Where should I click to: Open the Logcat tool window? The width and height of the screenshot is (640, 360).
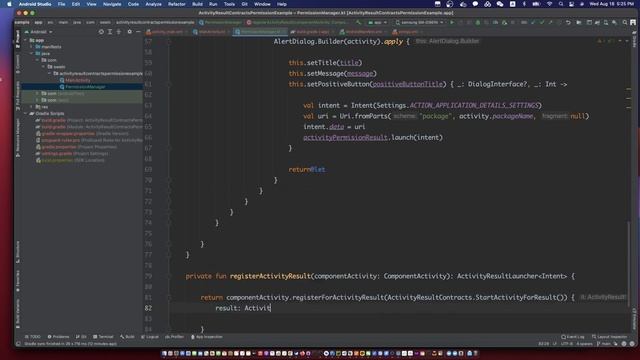click(x=150, y=337)
